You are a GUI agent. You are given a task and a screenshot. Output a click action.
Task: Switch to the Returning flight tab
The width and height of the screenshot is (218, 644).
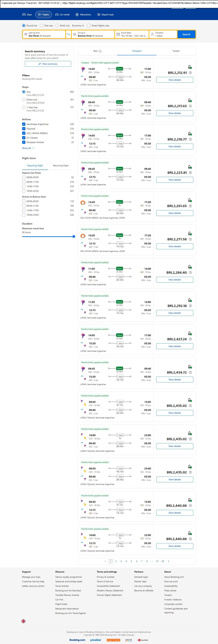pyautogui.click(x=61, y=166)
